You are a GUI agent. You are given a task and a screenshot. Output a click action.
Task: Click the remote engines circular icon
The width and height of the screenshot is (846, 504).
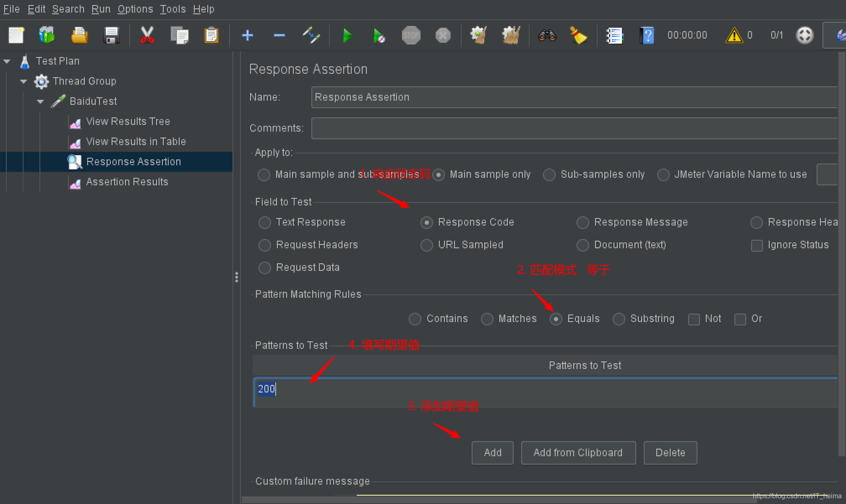(x=804, y=35)
